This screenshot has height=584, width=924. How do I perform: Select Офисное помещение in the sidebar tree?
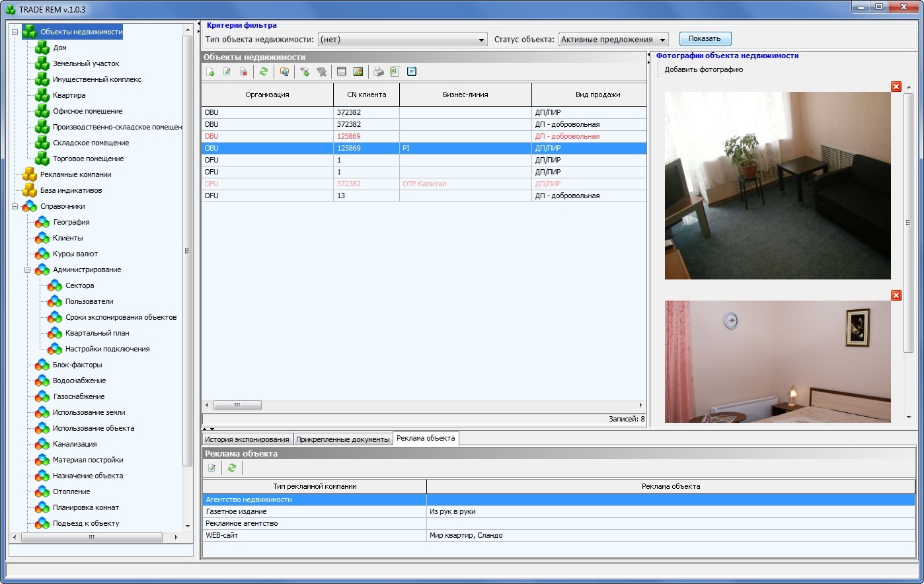(88, 111)
